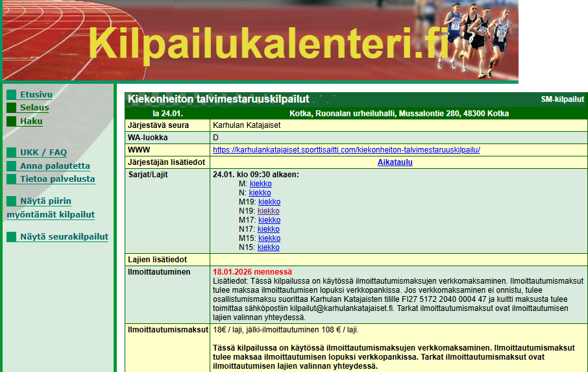Click the green square beside Näytä seurakilpailut

[11, 237]
